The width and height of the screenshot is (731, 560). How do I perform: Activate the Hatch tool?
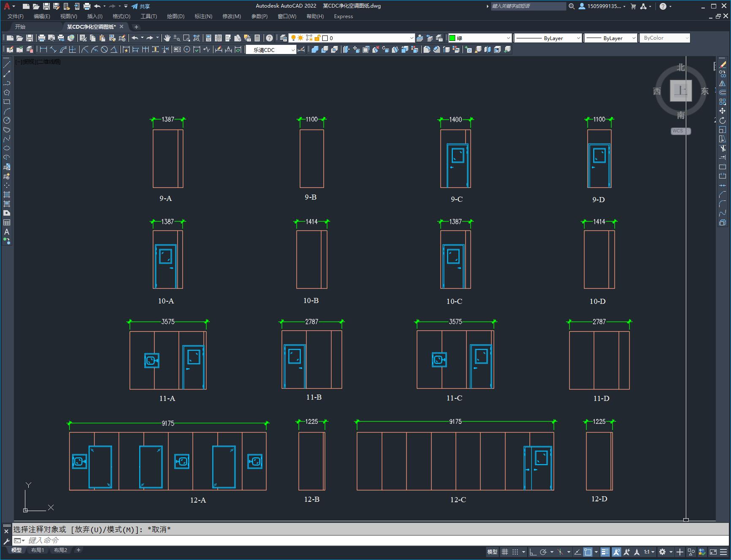(7, 195)
